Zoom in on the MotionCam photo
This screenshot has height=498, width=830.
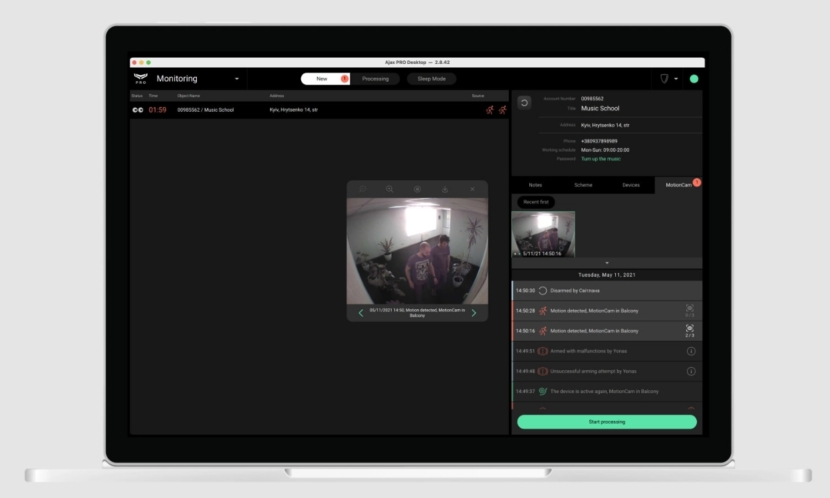tap(390, 189)
